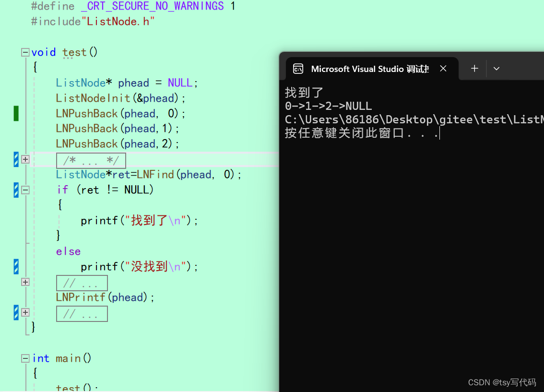
Task: Click the test function name in void test()
Action: tap(74, 52)
